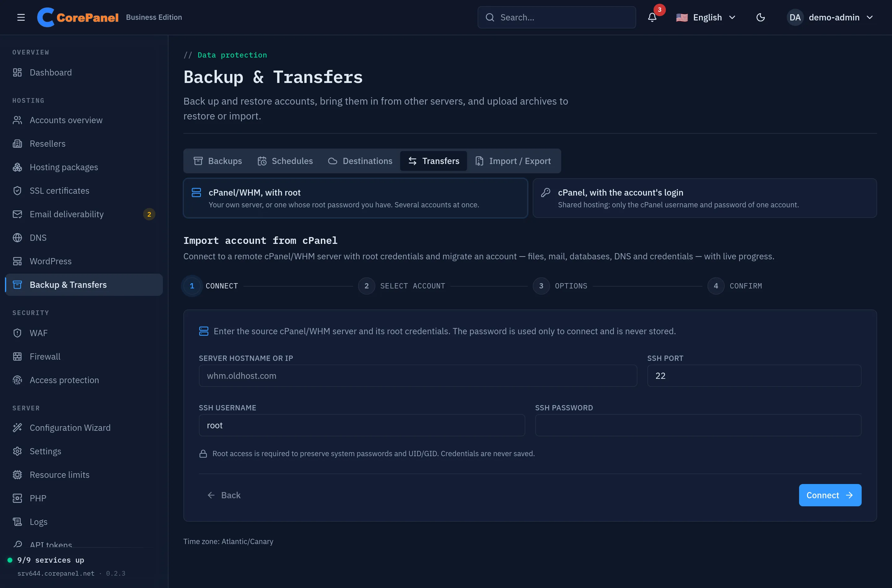892x588 pixels.
Task: Click the Logs sidebar icon
Action: [x=17, y=522]
